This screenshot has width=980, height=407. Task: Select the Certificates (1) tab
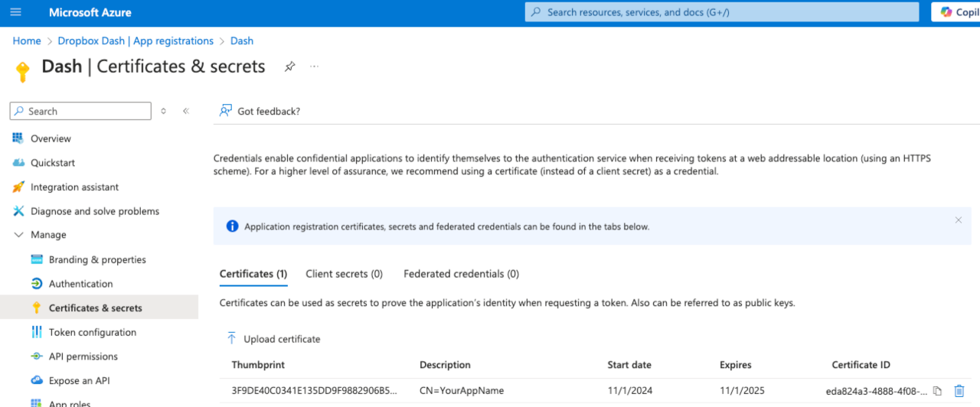253,274
